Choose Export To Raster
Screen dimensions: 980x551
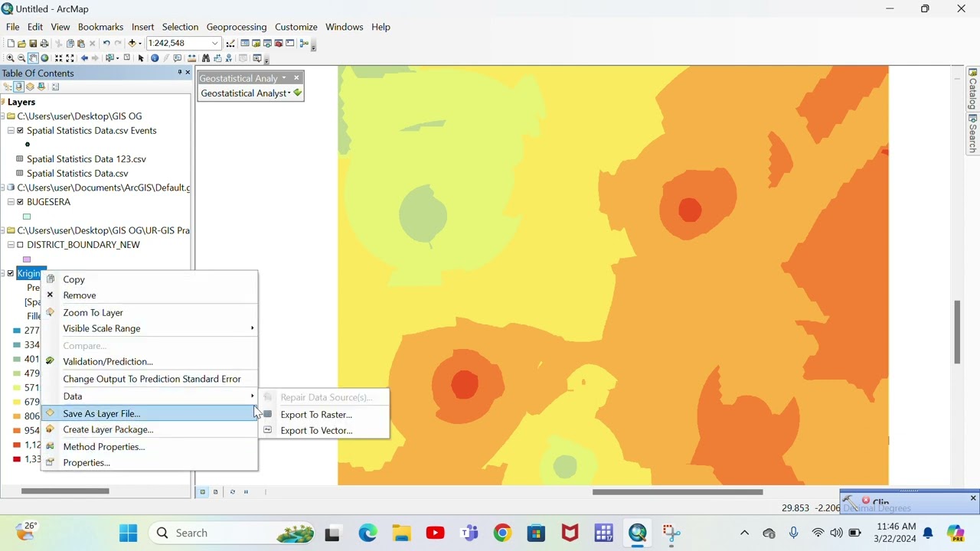325,415
